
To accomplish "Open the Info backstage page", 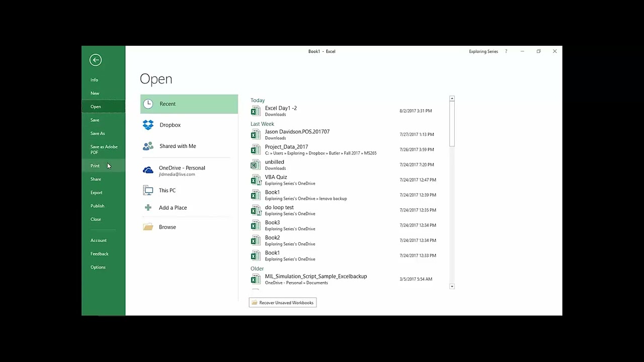I will (x=103, y=80).
